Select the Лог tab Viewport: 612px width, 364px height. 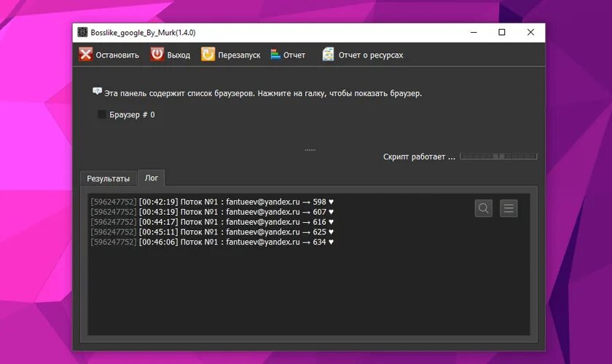[x=152, y=178]
